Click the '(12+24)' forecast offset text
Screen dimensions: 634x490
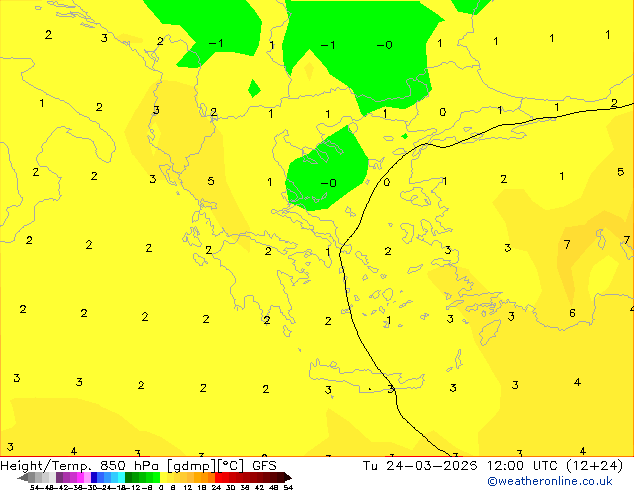point(595,466)
